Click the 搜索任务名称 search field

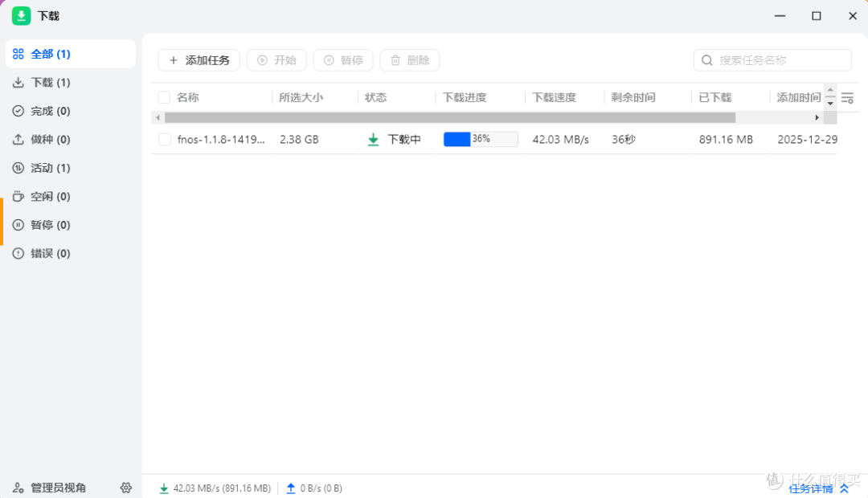pyautogui.click(x=773, y=60)
